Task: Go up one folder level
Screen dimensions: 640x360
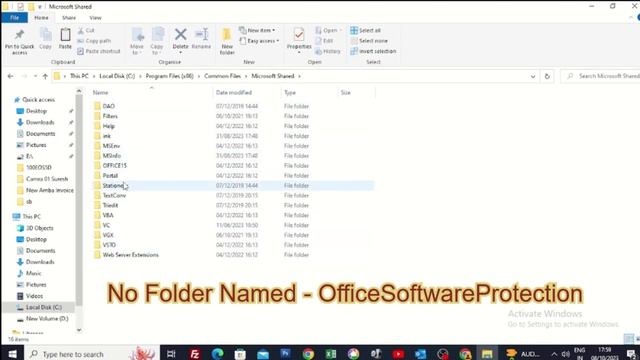Action: coord(45,76)
